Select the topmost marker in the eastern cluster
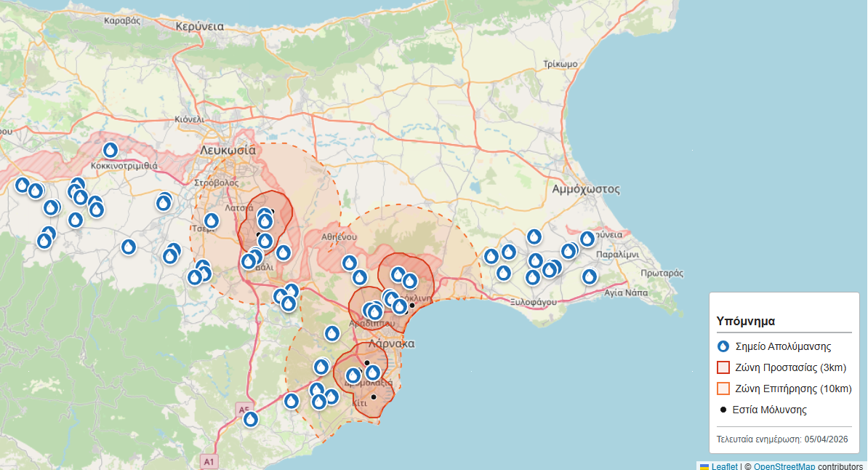The image size is (868, 470). coord(534,236)
